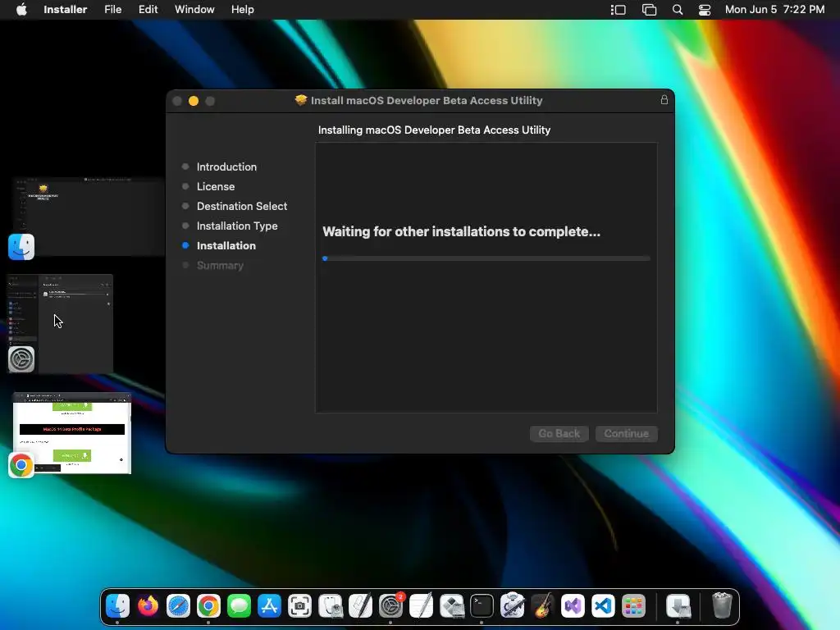Click the Continue button
The image size is (840, 630).
[626, 433]
